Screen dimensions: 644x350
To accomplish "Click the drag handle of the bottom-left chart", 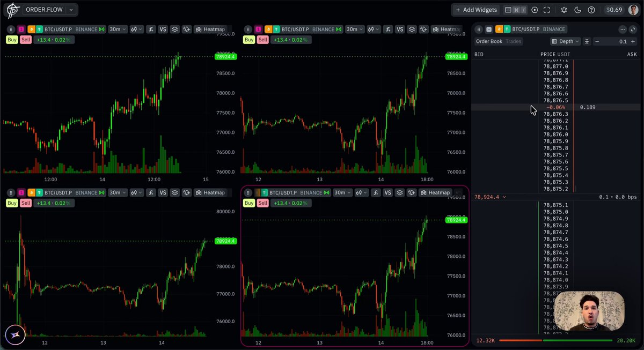I will coord(11,192).
